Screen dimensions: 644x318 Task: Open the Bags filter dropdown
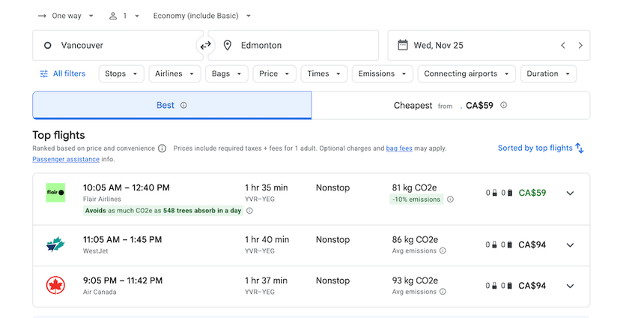click(227, 73)
